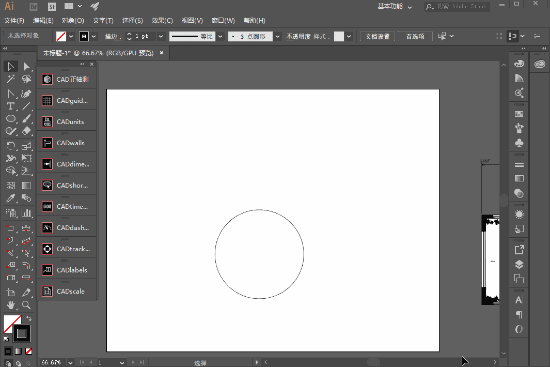
Task: Open the Window (W) menu
Action: (223, 21)
